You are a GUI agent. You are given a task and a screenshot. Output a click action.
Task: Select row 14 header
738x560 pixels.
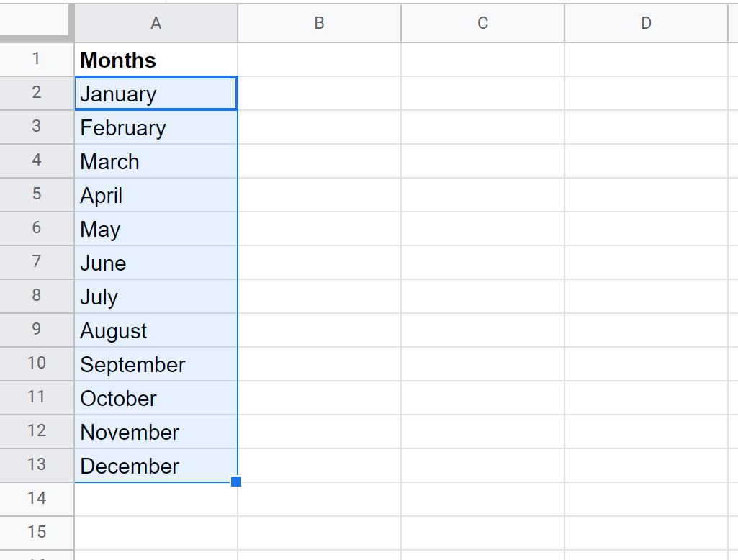click(36, 499)
